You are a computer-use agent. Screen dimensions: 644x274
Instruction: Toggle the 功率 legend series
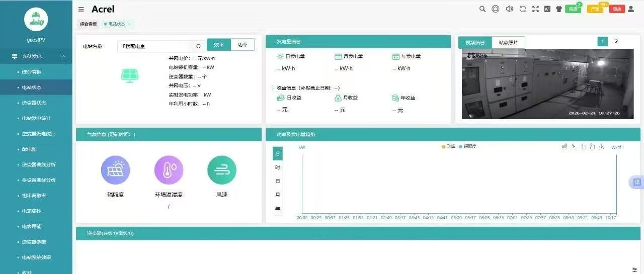[448, 146]
